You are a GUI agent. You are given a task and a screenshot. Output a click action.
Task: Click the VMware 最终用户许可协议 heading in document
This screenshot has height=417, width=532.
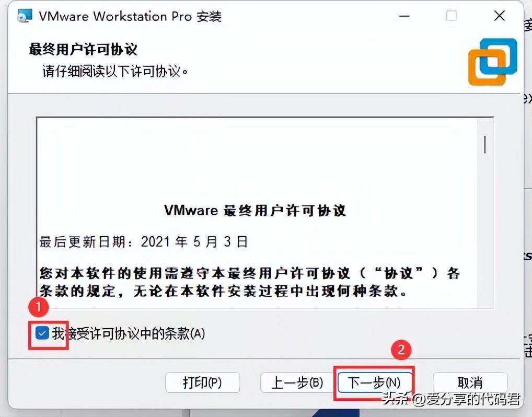click(x=255, y=211)
